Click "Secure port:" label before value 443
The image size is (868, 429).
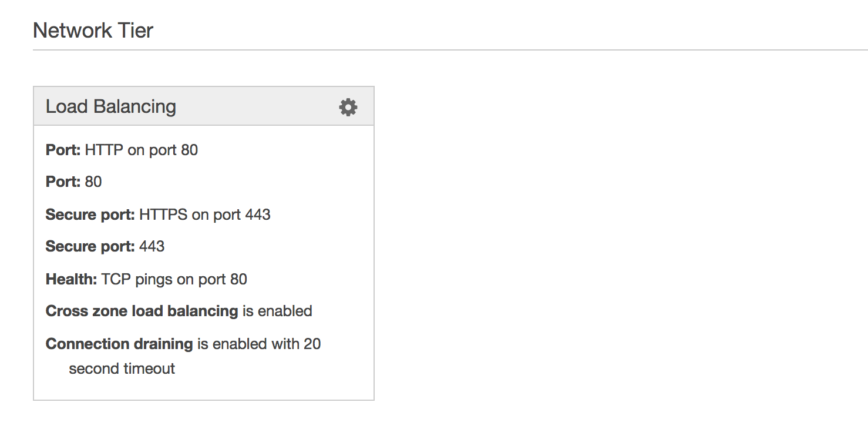90,246
